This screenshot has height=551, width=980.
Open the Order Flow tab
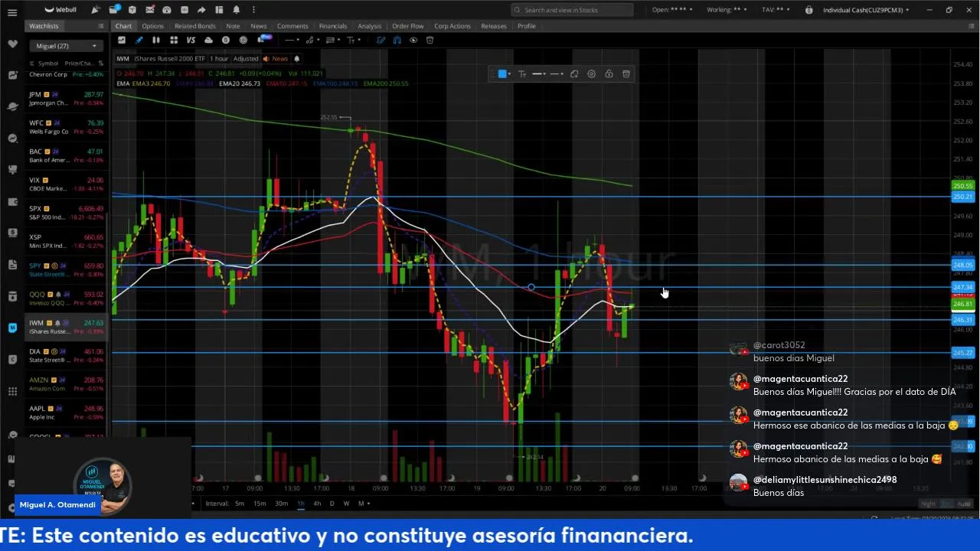[408, 26]
